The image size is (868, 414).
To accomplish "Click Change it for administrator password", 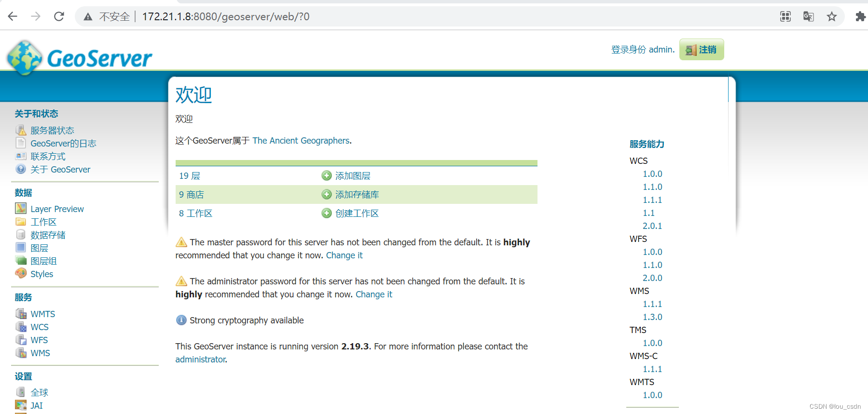I will point(373,294).
